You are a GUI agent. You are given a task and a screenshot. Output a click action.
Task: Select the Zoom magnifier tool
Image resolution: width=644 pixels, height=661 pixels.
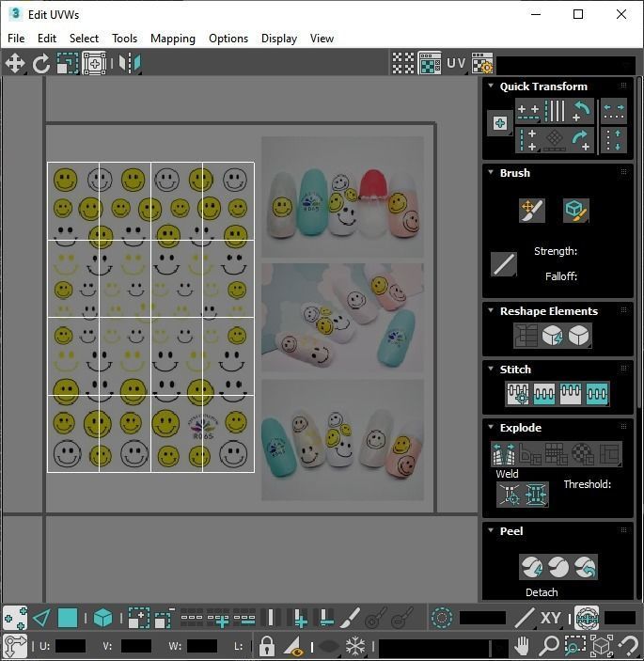tap(549, 646)
